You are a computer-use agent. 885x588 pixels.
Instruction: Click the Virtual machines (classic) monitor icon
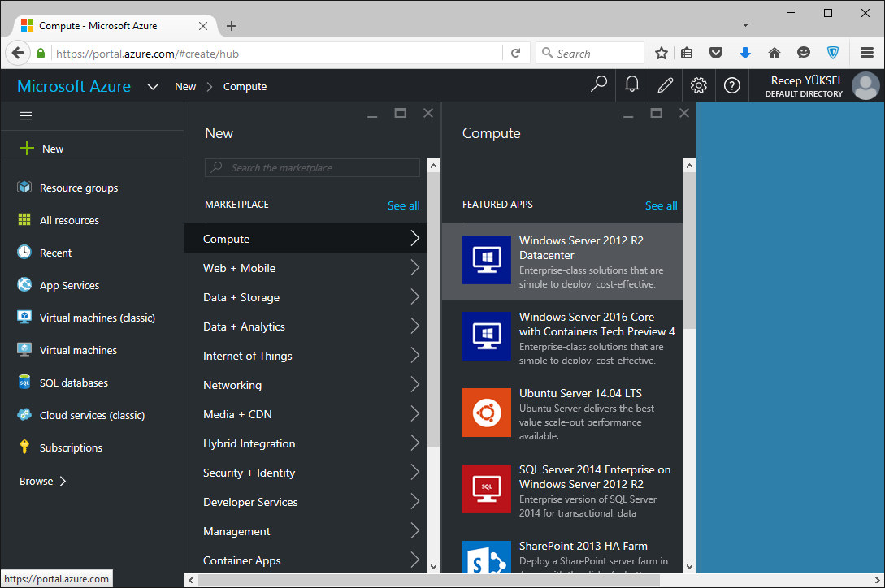click(x=24, y=317)
